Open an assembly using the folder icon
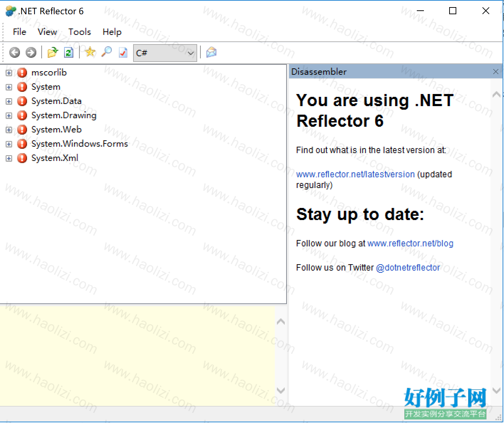The height and width of the screenshot is (423, 504). (53, 52)
